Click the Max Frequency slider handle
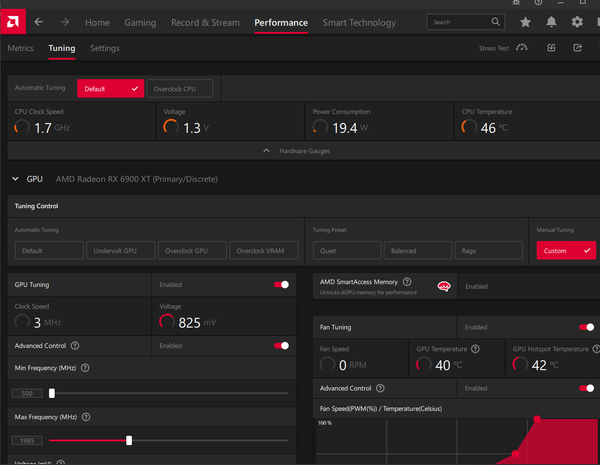 point(129,440)
